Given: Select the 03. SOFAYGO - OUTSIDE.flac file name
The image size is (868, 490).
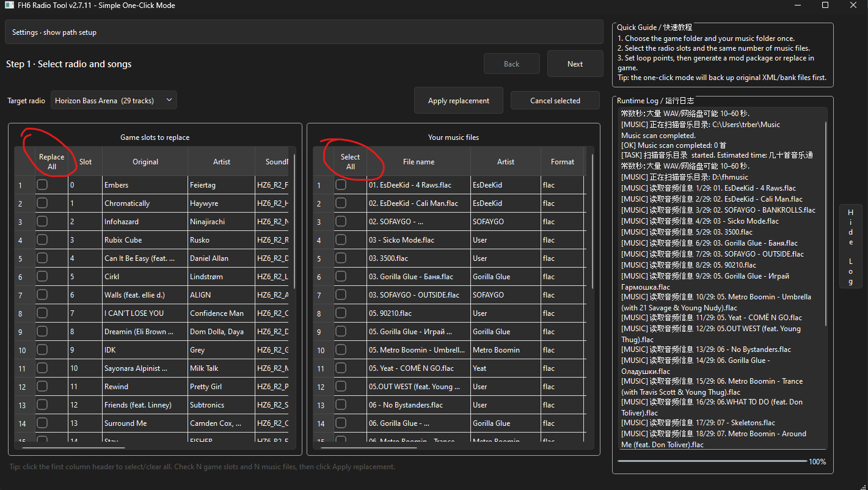Looking at the screenshot, I should [419, 294].
